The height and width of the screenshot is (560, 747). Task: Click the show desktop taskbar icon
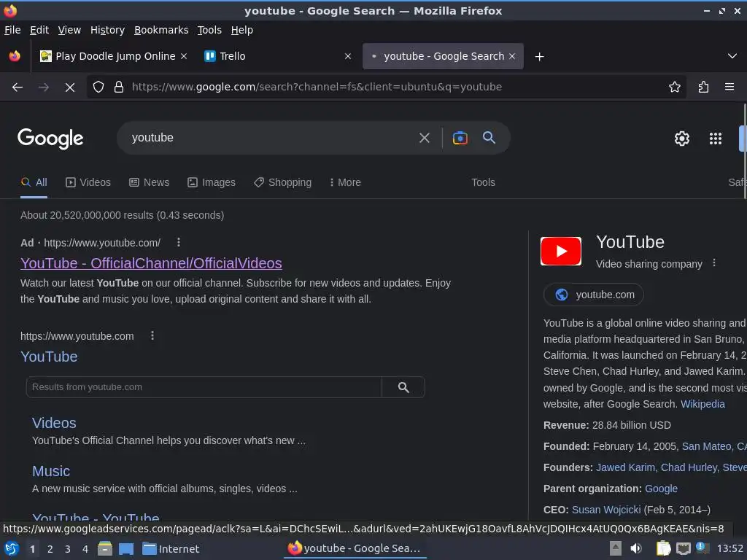[x=126, y=549]
